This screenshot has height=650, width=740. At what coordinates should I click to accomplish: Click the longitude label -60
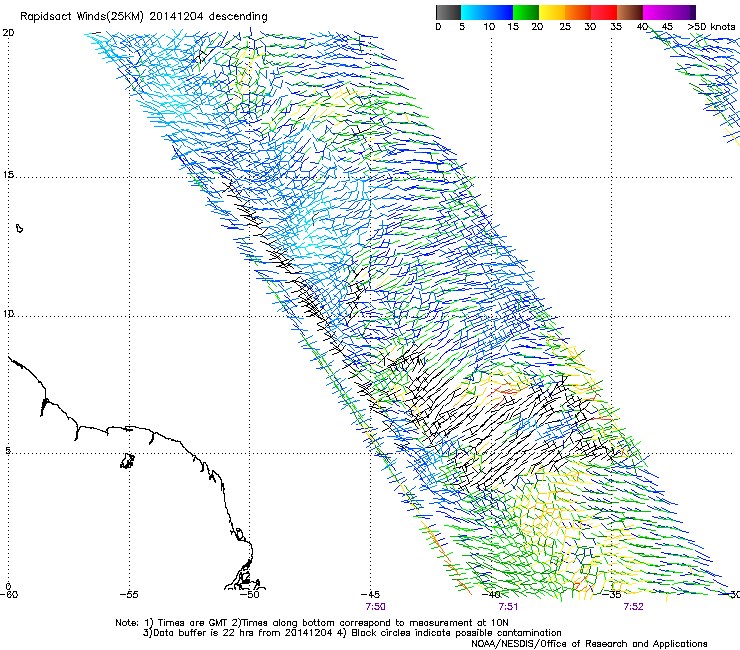[8, 595]
